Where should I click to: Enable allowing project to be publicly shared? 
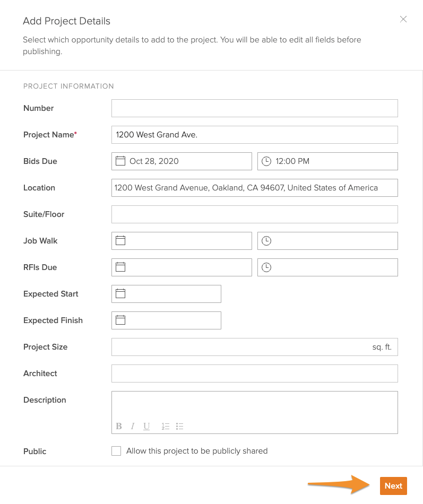pyautogui.click(x=116, y=451)
